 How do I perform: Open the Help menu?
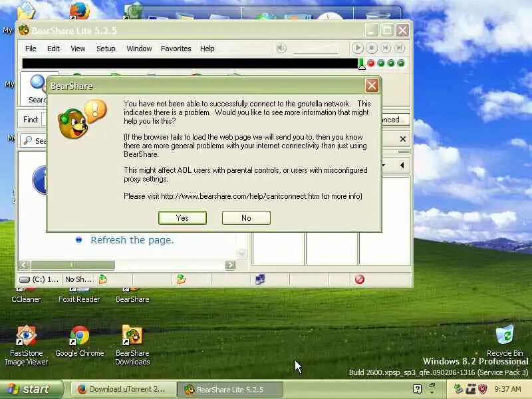tap(207, 49)
